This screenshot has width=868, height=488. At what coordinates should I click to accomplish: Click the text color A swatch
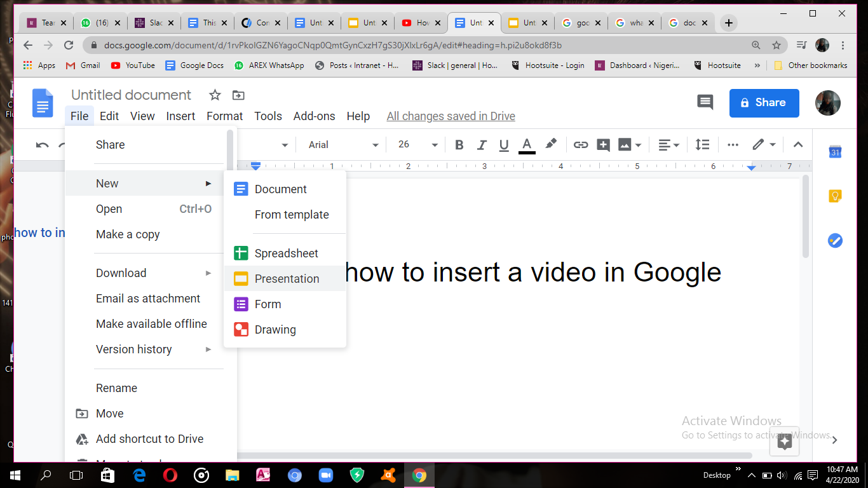coord(527,145)
